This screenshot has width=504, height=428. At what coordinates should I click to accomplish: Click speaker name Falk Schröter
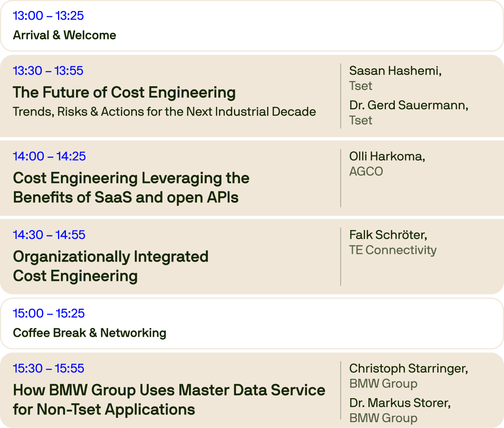[388, 235]
